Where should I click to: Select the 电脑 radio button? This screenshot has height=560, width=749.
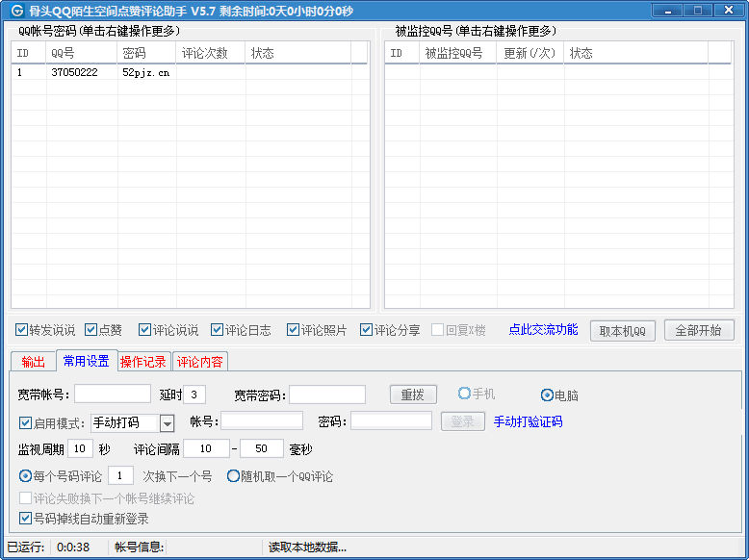(x=547, y=395)
